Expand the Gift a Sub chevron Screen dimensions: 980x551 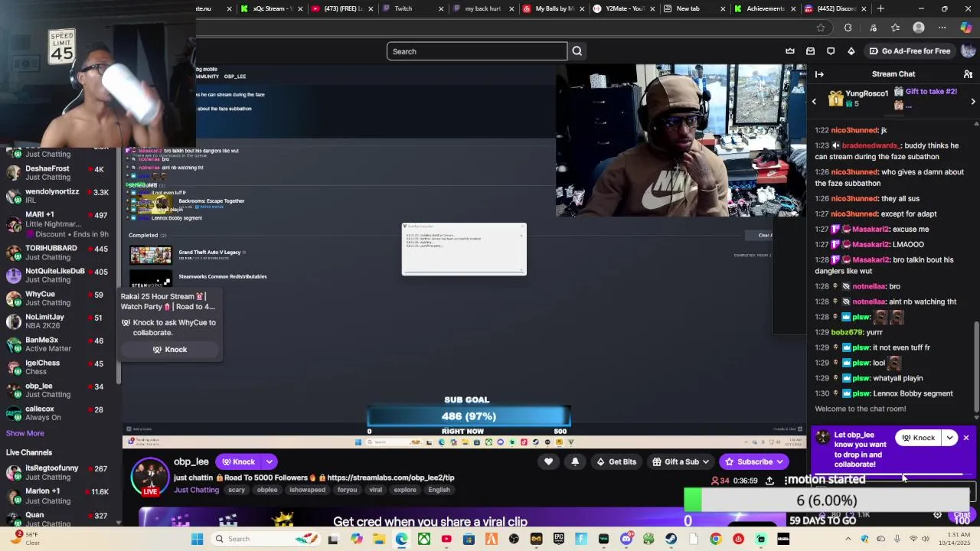coord(705,461)
